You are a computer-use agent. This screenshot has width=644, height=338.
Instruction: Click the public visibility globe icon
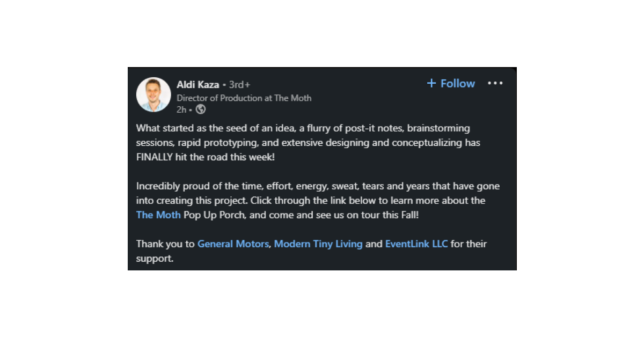pos(201,109)
